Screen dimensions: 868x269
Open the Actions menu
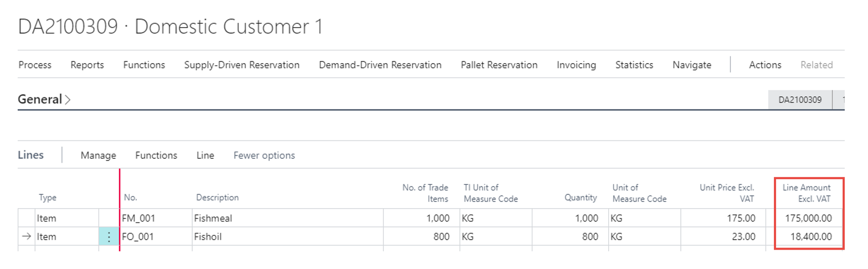(x=765, y=65)
